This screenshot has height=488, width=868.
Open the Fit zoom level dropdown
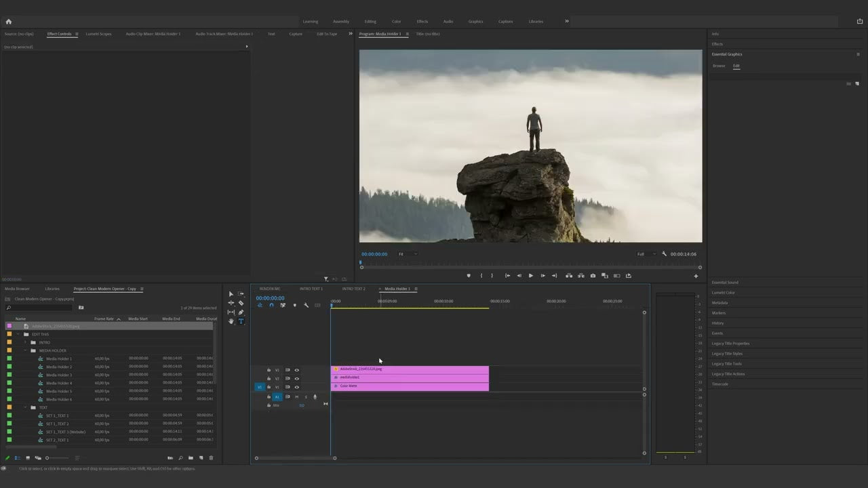point(408,254)
